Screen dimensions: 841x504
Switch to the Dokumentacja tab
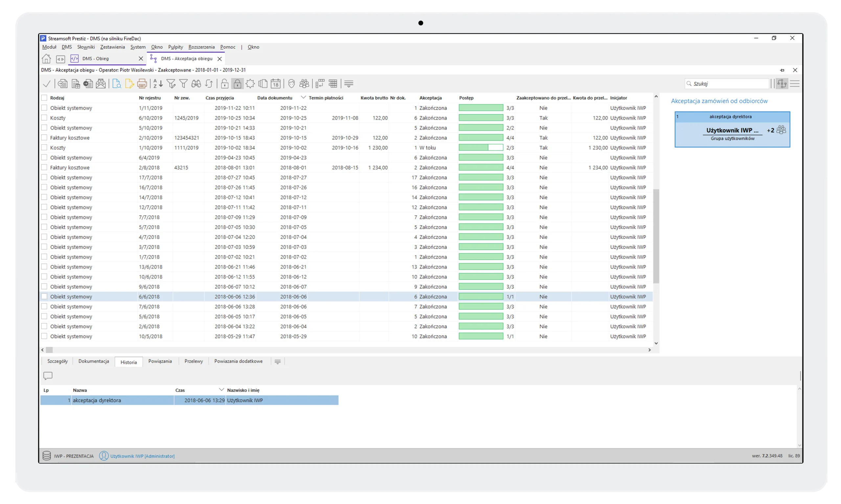click(93, 362)
